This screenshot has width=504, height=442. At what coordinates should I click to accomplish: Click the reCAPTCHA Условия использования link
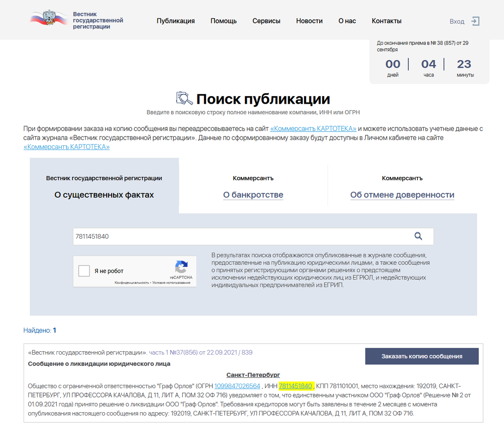click(171, 283)
